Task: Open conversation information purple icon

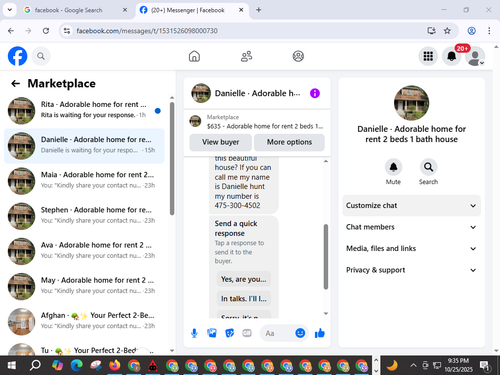Action: pos(315,93)
